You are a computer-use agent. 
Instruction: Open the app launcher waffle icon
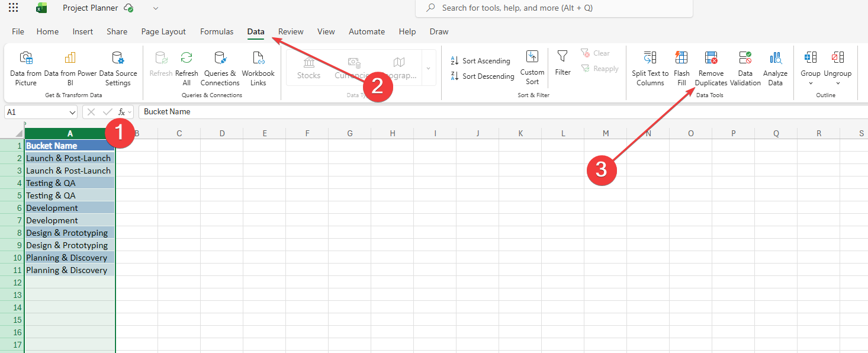[13, 8]
